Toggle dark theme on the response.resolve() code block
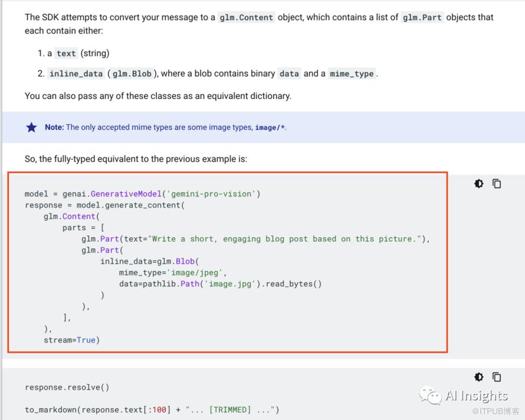The image size is (525, 420). pos(479,377)
